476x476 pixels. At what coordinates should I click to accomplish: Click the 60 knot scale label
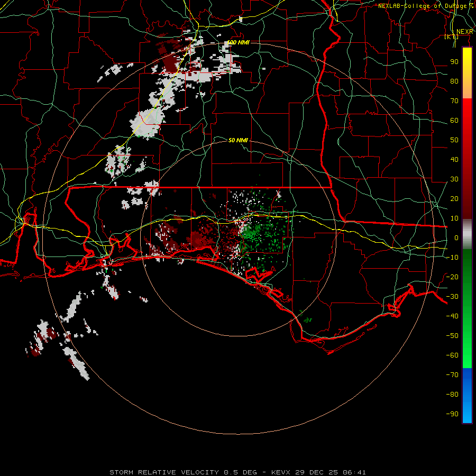tap(454, 120)
